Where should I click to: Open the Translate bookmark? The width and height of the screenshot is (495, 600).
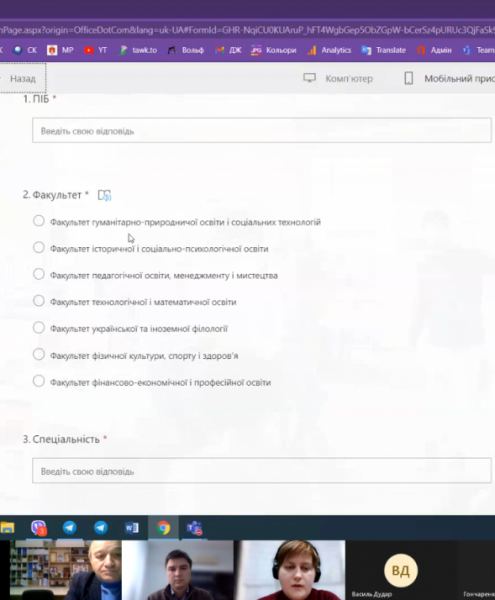click(x=383, y=50)
